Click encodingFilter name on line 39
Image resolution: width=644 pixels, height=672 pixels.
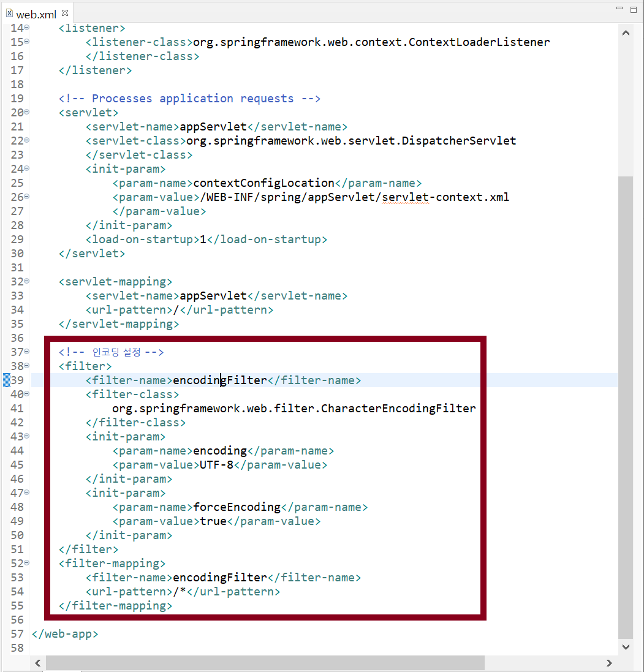220,380
